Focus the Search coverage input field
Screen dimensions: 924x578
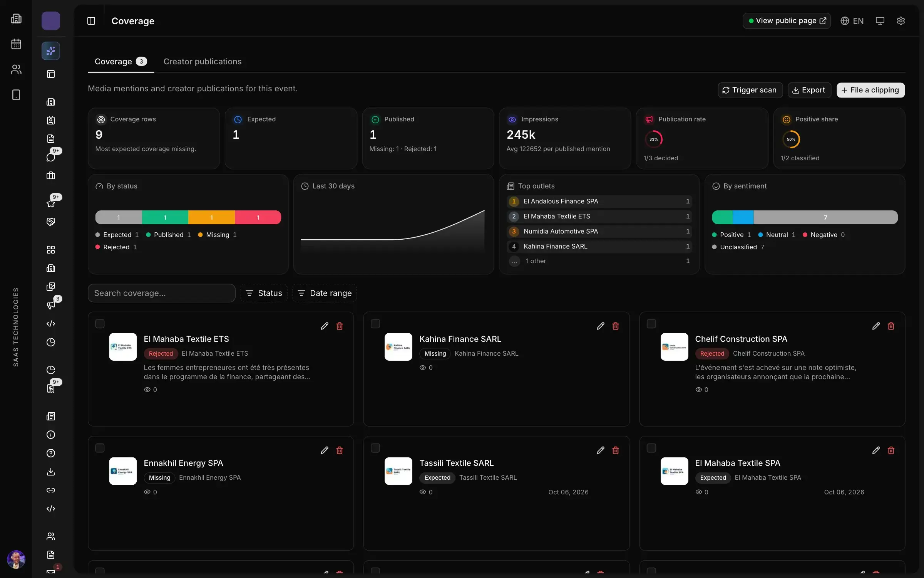162,293
